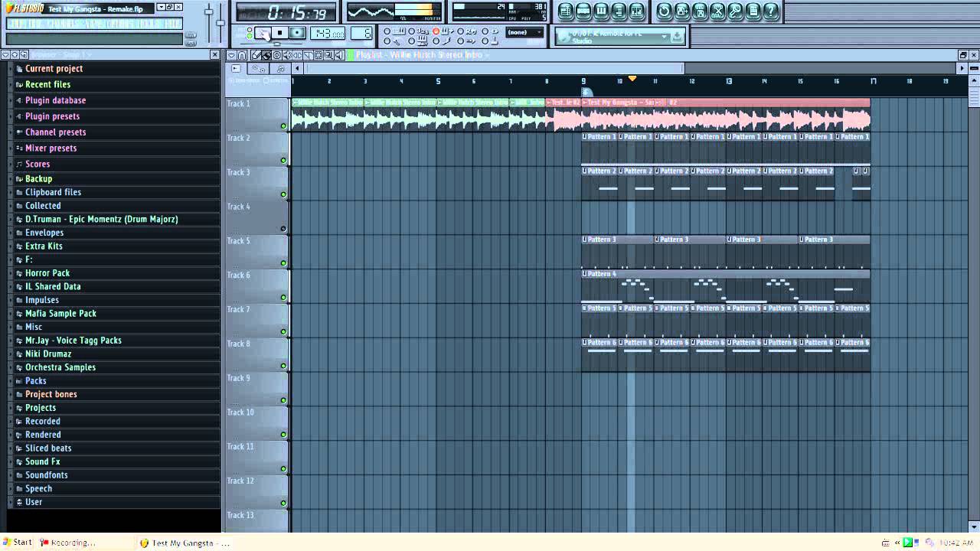Screen dimensions: 980x551
Task: Click the scissors icon in shortcut toolbar
Action: pyautogui.click(x=717, y=11)
